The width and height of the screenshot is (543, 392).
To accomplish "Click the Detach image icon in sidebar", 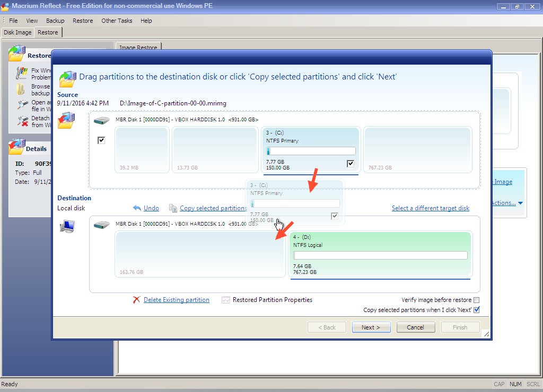I will click(22, 121).
